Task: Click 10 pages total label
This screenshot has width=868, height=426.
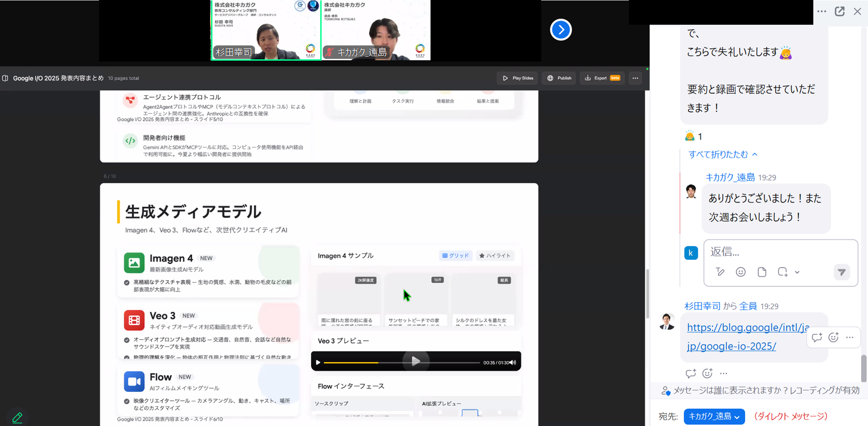Action: (x=123, y=78)
